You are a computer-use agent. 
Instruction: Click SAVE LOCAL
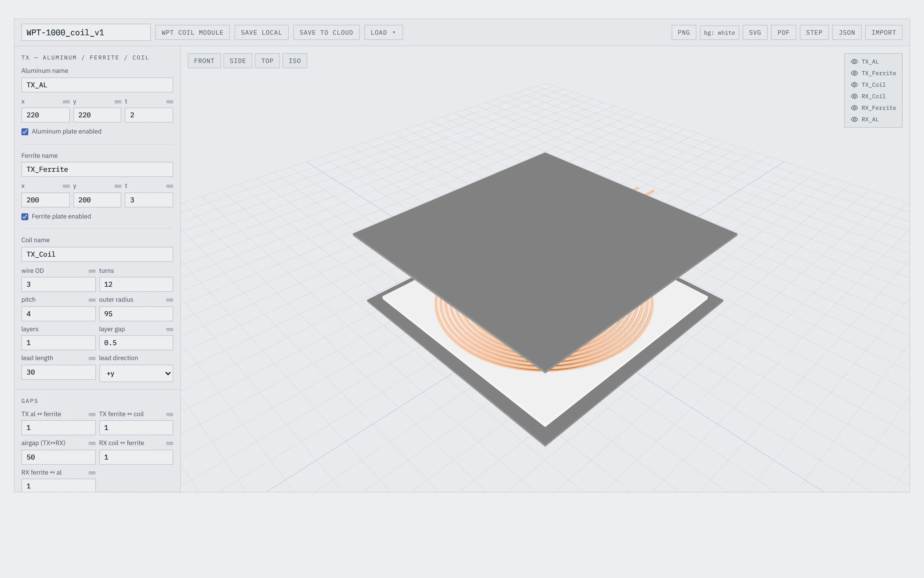(262, 32)
